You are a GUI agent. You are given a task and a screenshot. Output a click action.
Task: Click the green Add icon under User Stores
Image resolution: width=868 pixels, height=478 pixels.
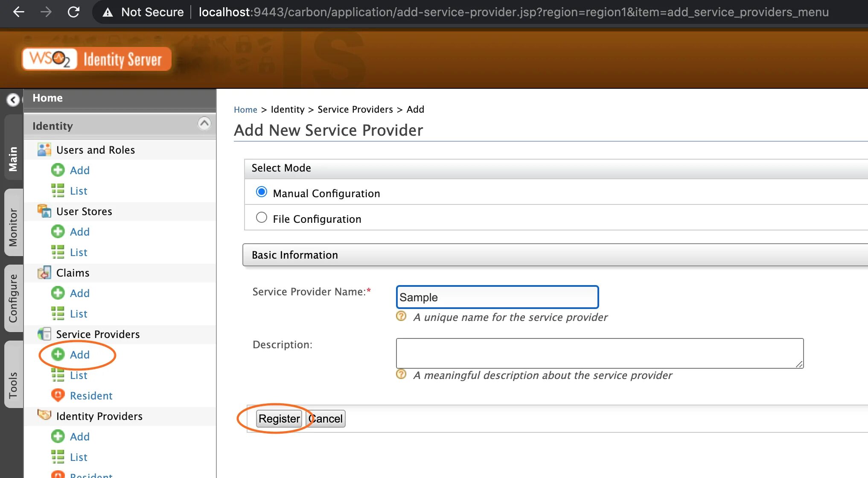tap(58, 232)
